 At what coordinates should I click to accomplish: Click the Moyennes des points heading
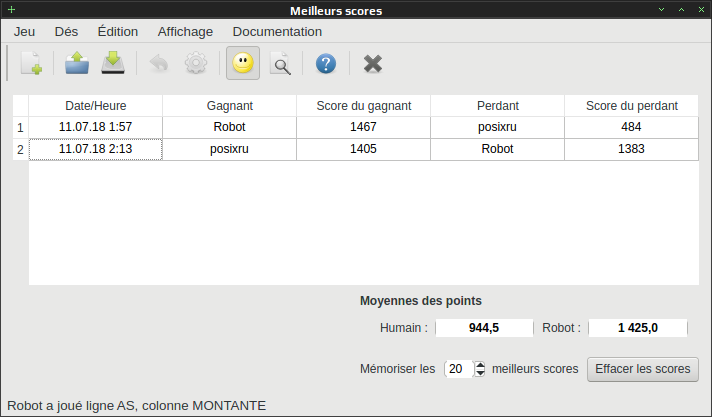pos(420,301)
